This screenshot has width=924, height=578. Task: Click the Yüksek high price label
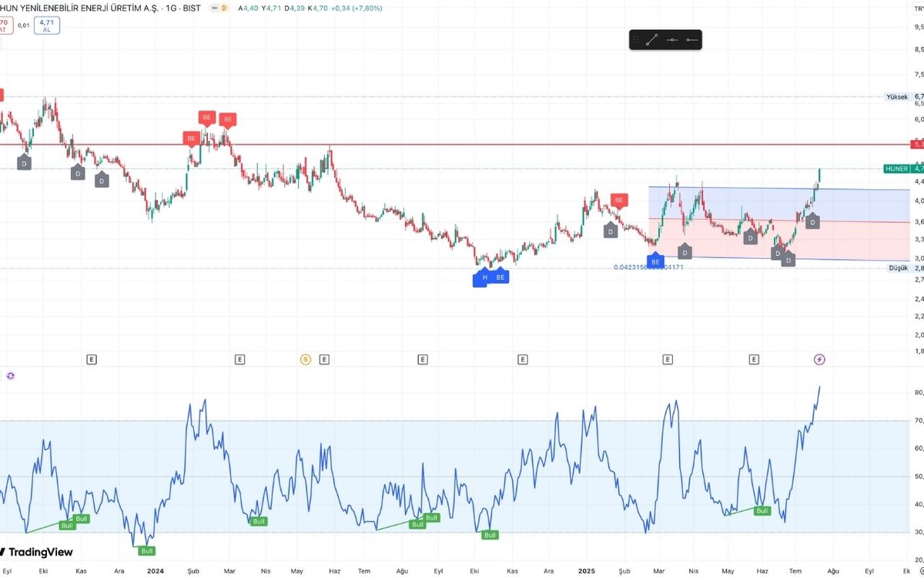pyautogui.click(x=897, y=97)
